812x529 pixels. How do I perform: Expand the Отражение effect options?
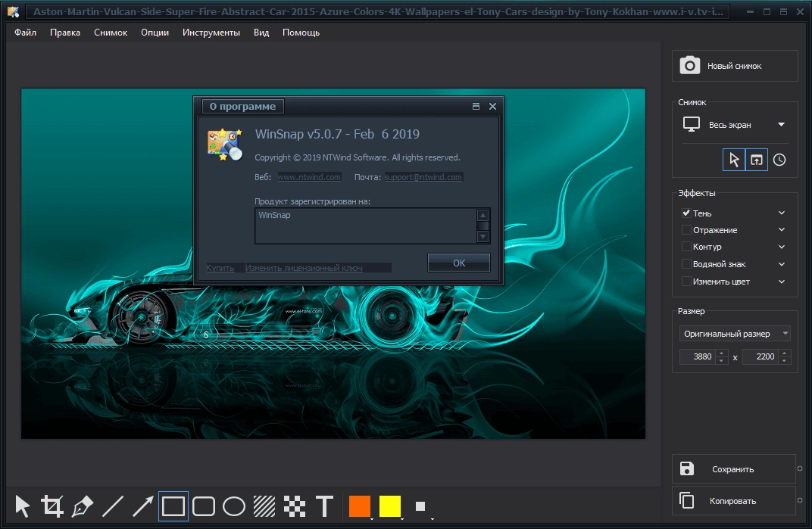coord(782,230)
